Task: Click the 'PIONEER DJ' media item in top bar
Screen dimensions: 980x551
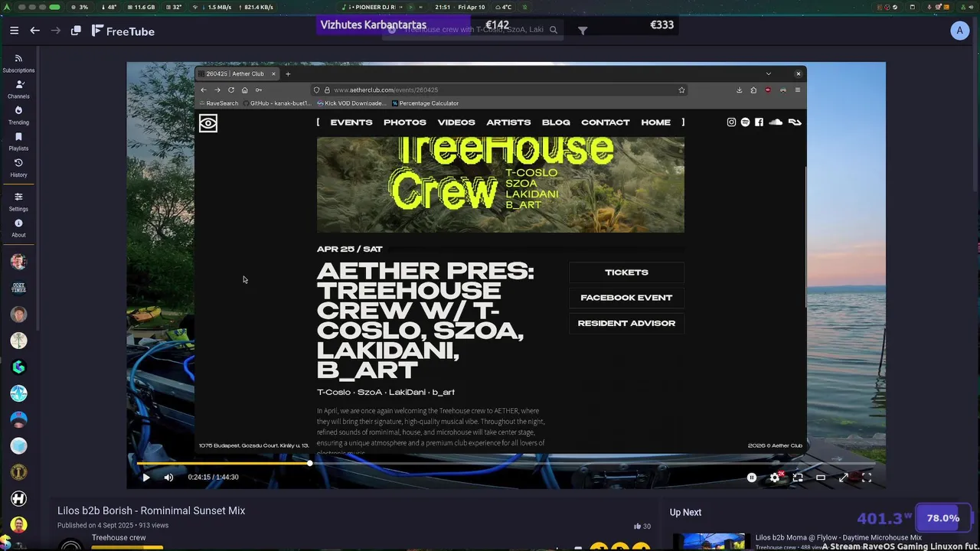Action: tap(371, 7)
